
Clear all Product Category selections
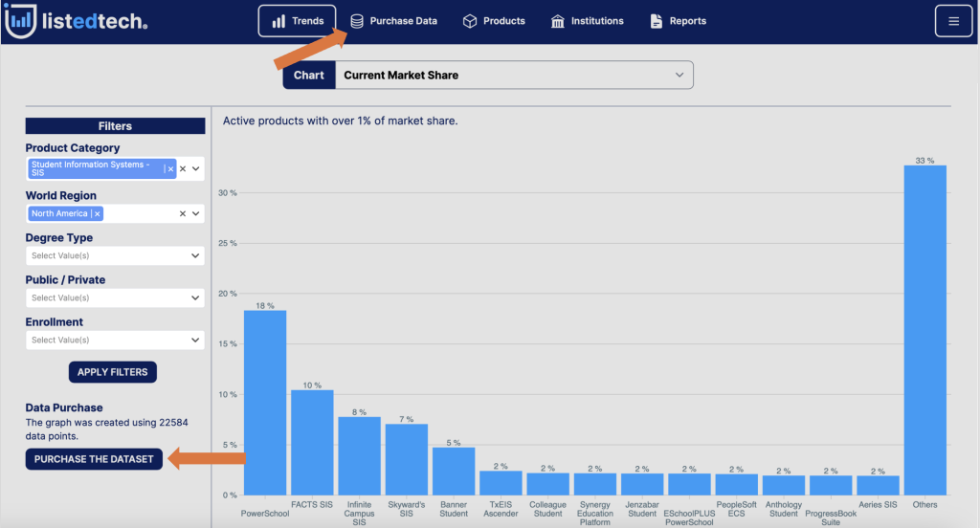coord(183,168)
